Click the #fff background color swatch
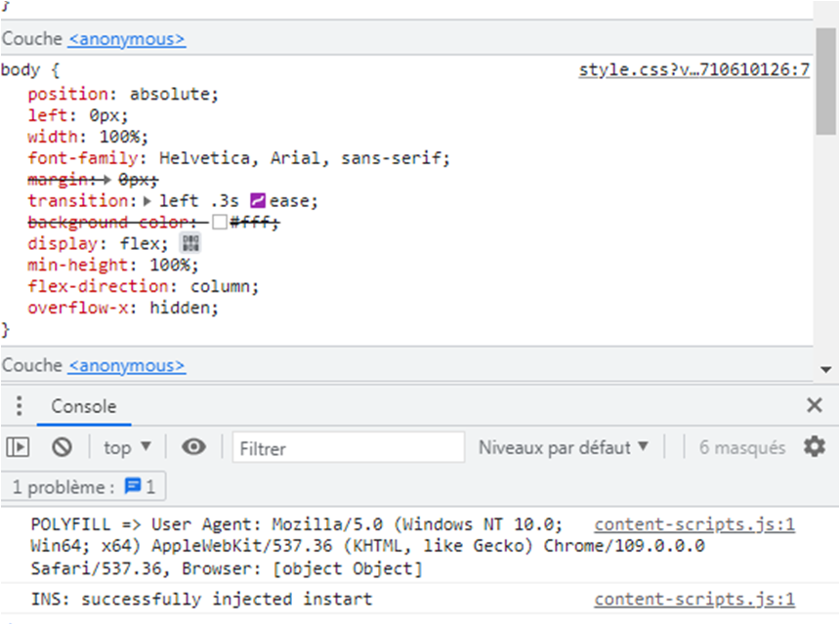This screenshot has height=625, width=840. pos(220,223)
